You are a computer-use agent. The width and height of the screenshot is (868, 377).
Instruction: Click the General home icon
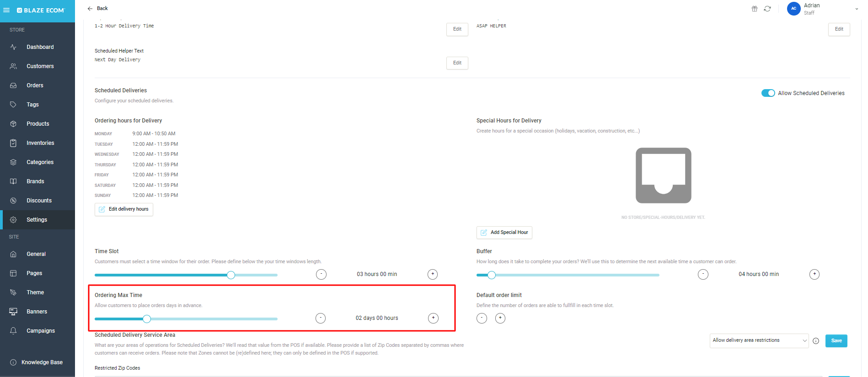click(13, 254)
